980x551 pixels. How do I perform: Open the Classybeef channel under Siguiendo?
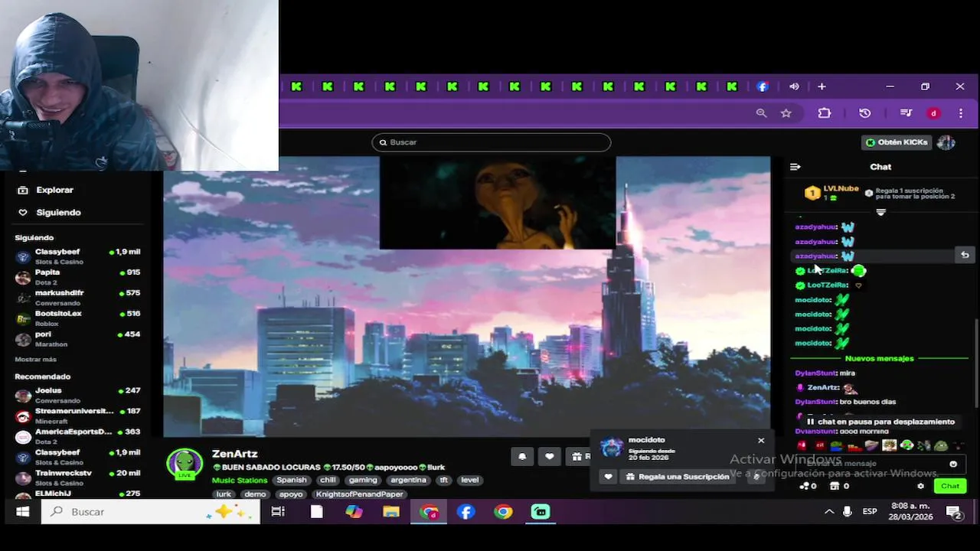(x=78, y=256)
